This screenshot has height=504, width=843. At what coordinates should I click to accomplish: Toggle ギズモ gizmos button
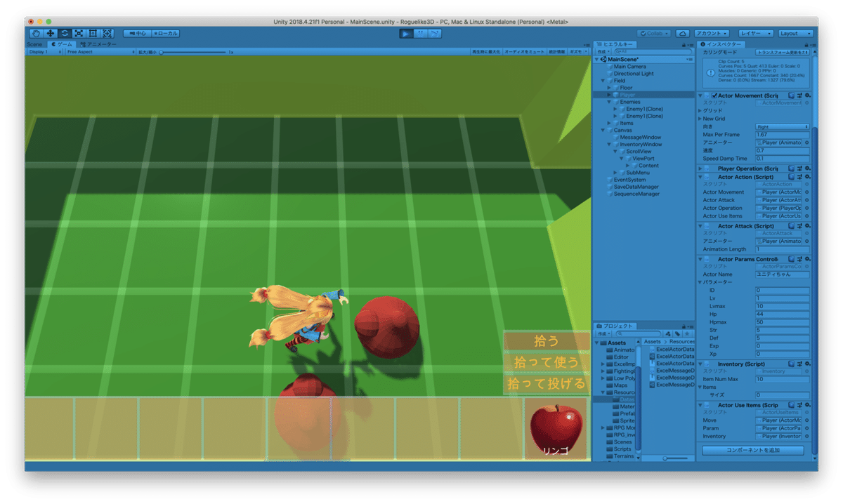[577, 52]
